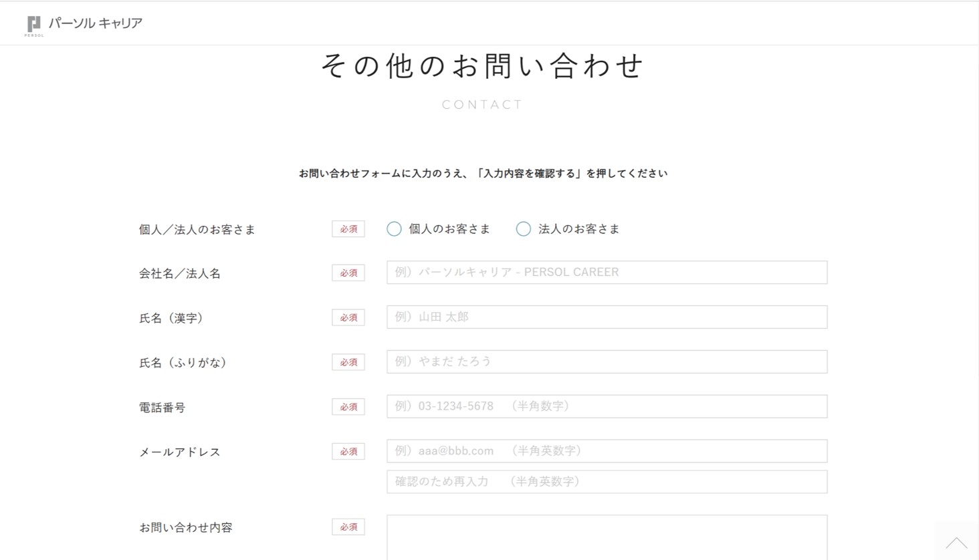979x560 pixels.
Task: Click the パーソル キャリア header text
Action: click(96, 23)
